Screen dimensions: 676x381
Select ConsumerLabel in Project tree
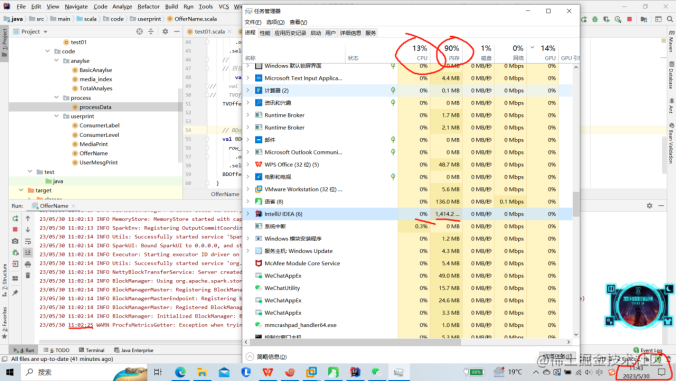99,125
